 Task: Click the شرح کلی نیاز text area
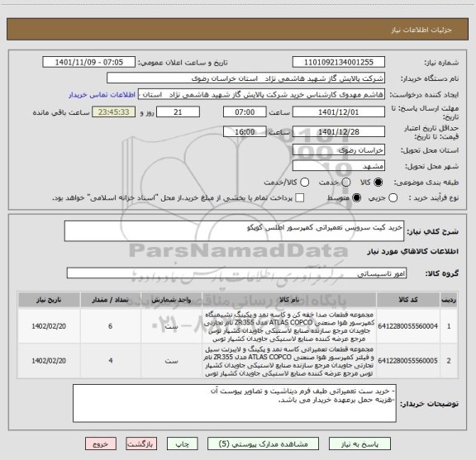tap(234, 231)
